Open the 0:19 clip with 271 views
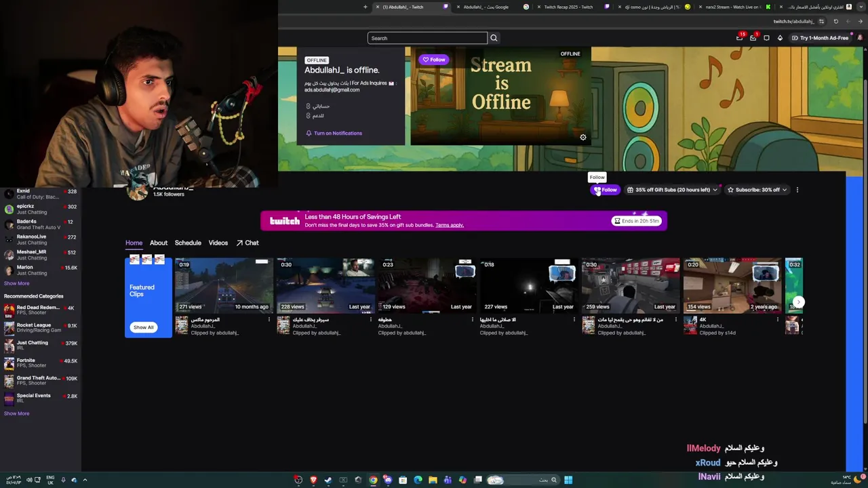This screenshot has width=868, height=488. click(224, 285)
